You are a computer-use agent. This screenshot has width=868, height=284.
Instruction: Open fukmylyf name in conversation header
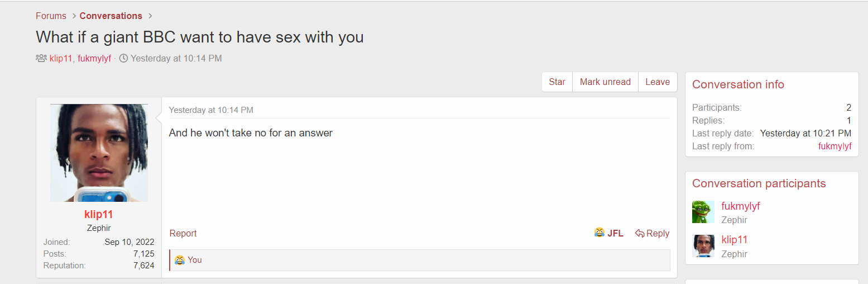coord(94,58)
